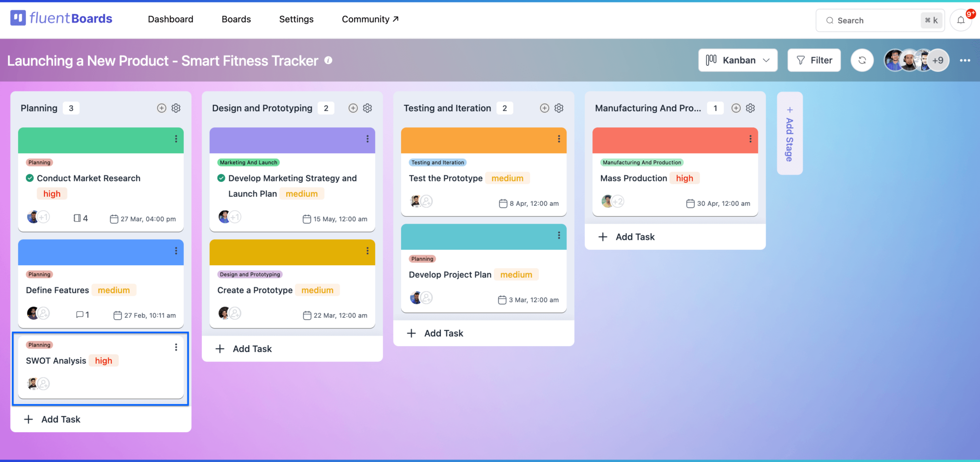Toggle completion checkmark on Conduct Market Research
The image size is (980, 462).
coord(29,178)
